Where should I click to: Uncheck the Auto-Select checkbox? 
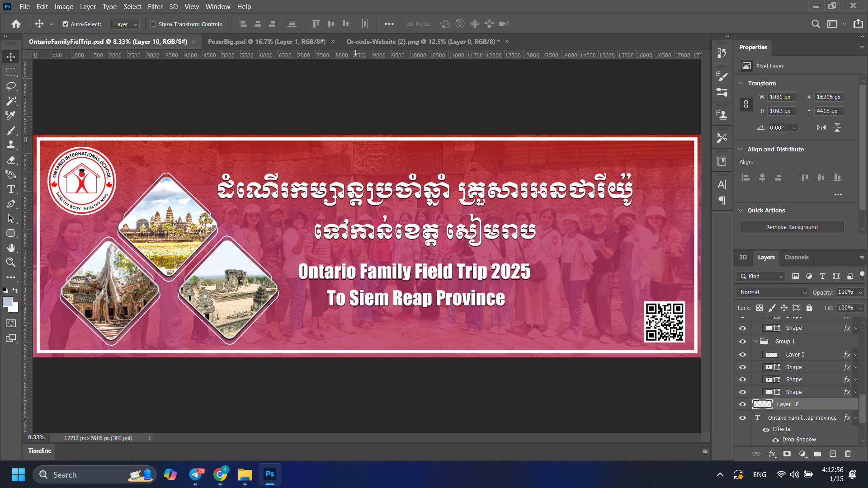[66, 24]
